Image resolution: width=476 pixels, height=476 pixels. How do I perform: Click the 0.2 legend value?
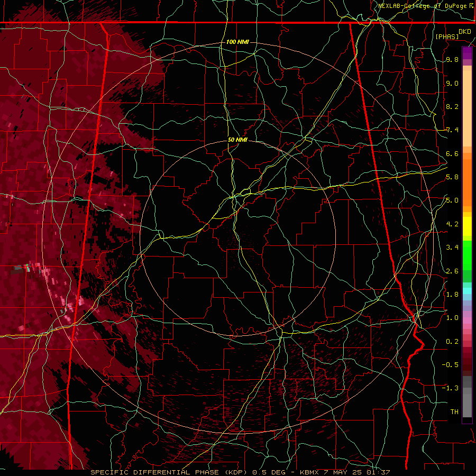click(452, 341)
